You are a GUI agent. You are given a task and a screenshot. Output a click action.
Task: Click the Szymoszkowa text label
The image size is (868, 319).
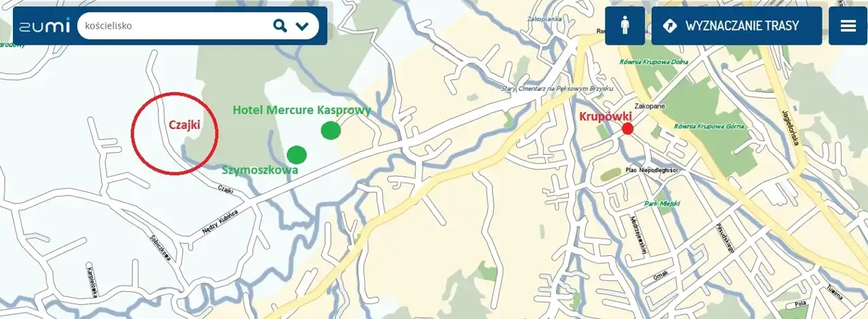(260, 170)
